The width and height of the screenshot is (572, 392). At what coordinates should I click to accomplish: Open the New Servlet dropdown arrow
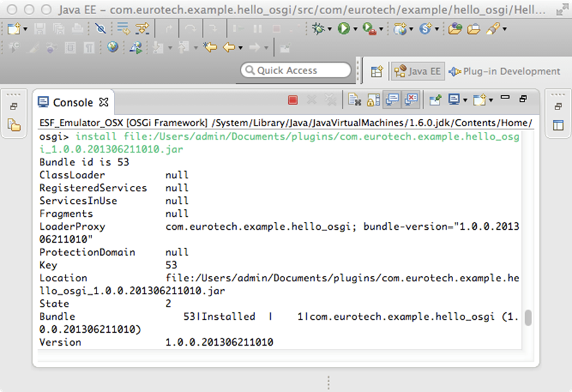pyautogui.click(x=437, y=29)
